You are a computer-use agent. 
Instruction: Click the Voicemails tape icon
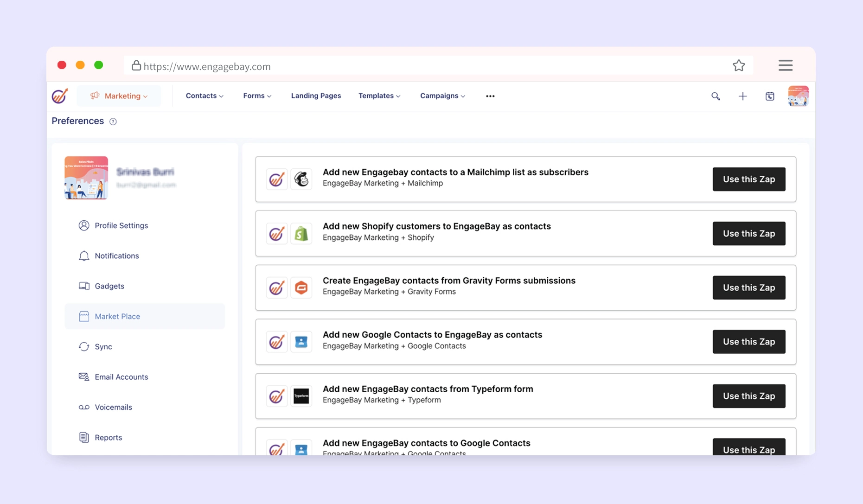click(x=84, y=407)
